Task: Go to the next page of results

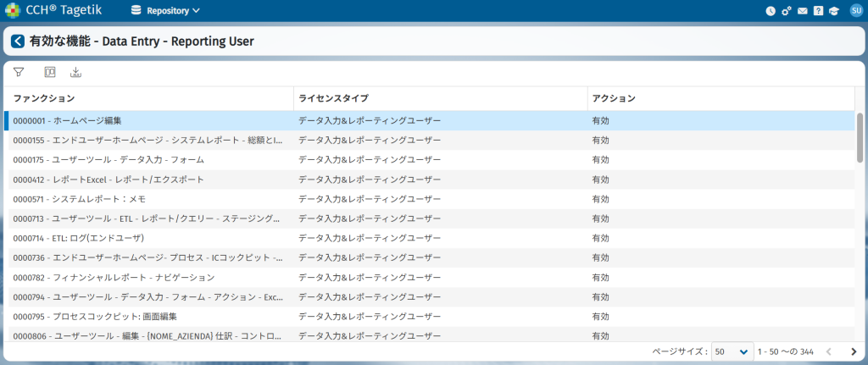Action: 854,351
